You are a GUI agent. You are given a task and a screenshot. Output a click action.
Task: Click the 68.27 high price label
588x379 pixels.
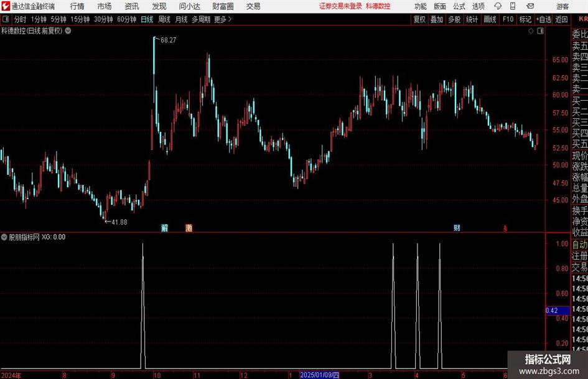click(169, 40)
